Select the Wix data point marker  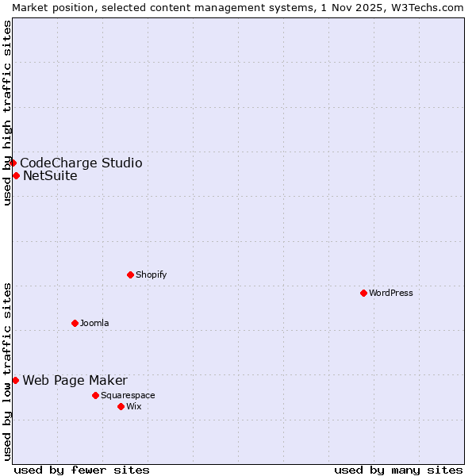[121, 406]
